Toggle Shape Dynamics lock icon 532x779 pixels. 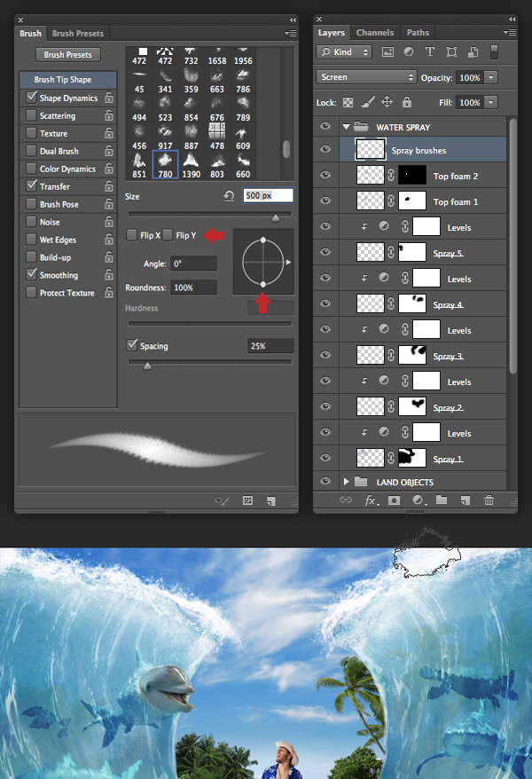(x=109, y=98)
